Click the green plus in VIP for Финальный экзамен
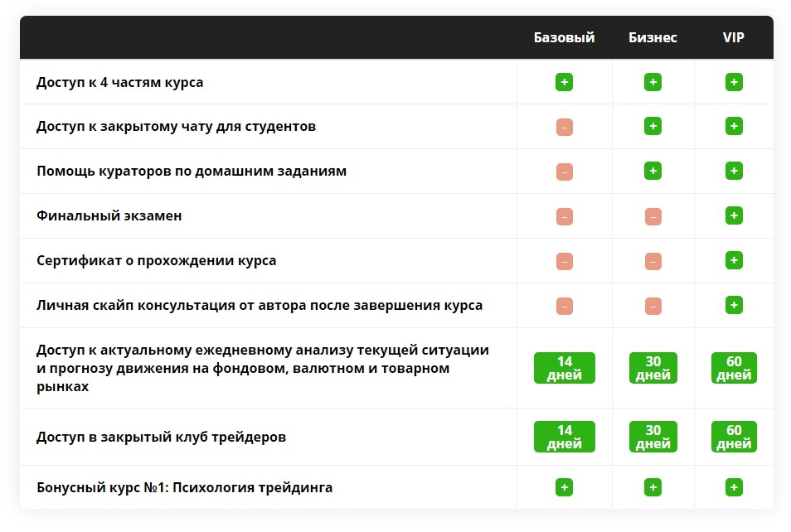The image size is (791, 532). click(x=734, y=215)
